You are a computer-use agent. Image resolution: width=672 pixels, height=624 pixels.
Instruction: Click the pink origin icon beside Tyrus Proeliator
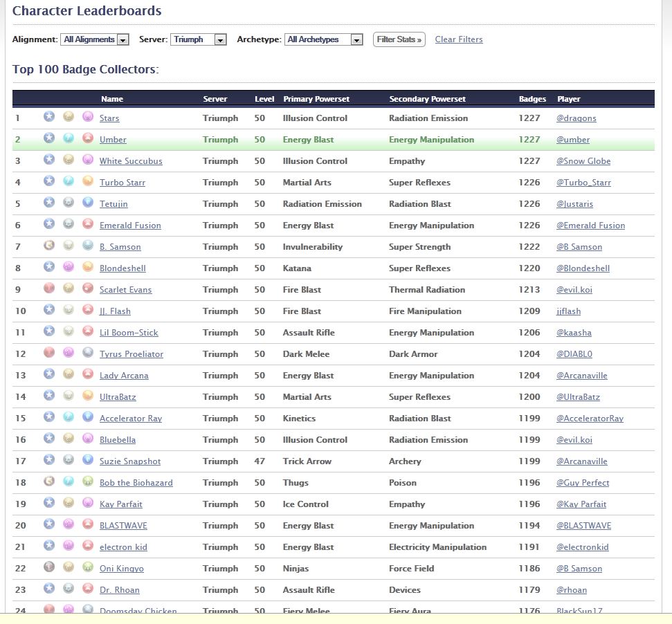(x=69, y=354)
